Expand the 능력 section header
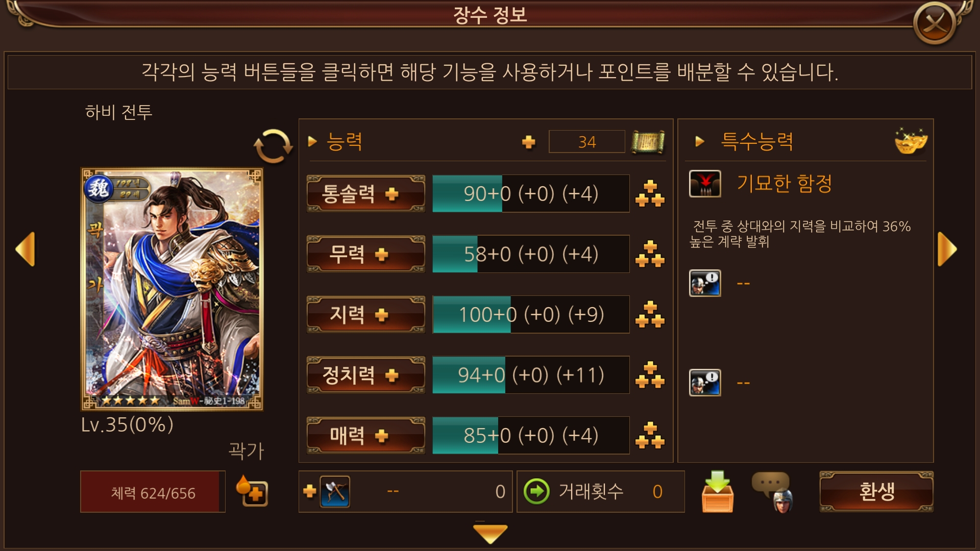This screenshot has width=980, height=551. pyautogui.click(x=335, y=141)
